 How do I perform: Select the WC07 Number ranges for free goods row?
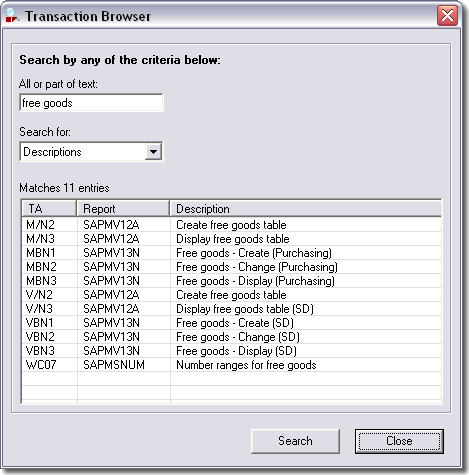[x=232, y=365]
